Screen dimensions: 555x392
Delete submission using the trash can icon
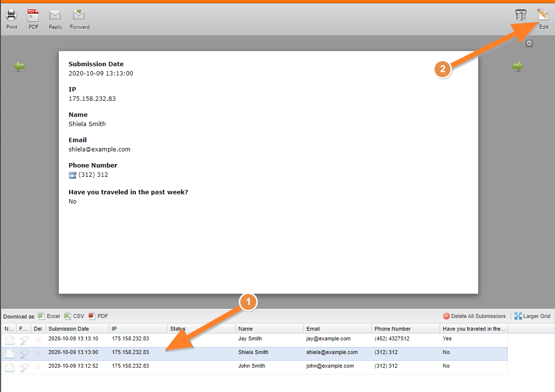520,15
